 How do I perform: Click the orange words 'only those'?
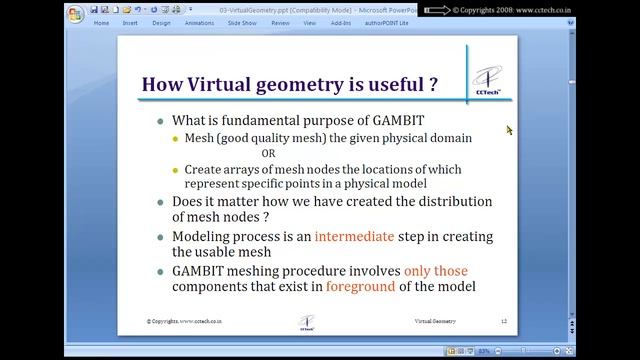click(x=436, y=271)
